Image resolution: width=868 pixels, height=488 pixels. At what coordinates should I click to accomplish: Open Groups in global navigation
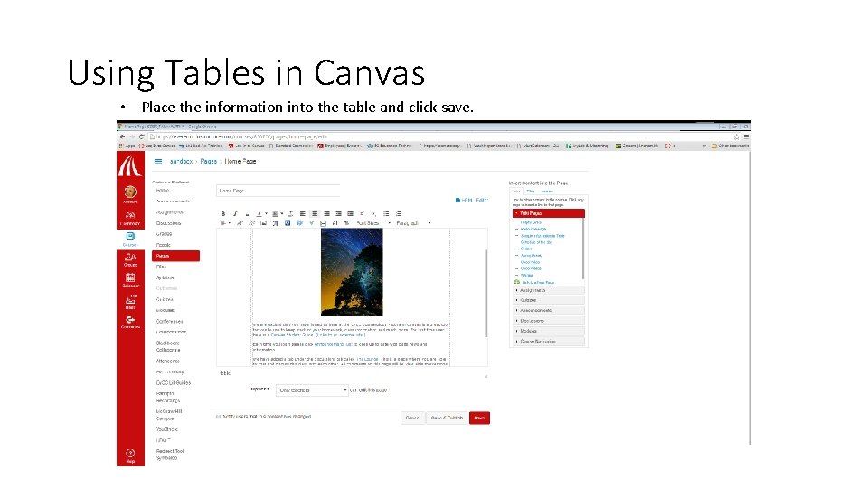pyautogui.click(x=130, y=259)
